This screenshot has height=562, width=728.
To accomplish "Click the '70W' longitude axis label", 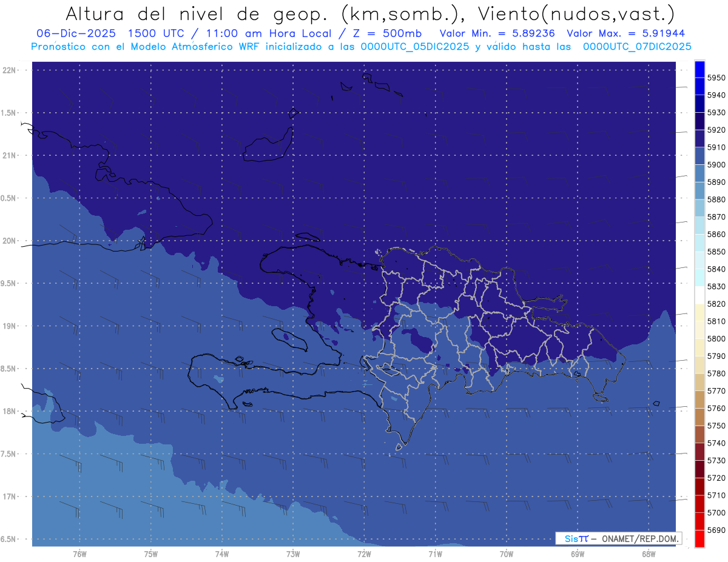I will [507, 554].
